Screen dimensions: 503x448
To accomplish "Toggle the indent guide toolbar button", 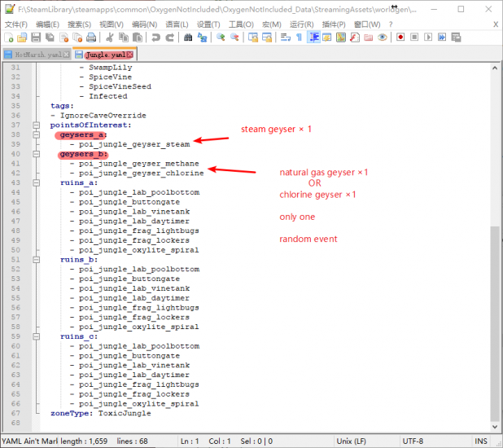I will click(313, 37).
